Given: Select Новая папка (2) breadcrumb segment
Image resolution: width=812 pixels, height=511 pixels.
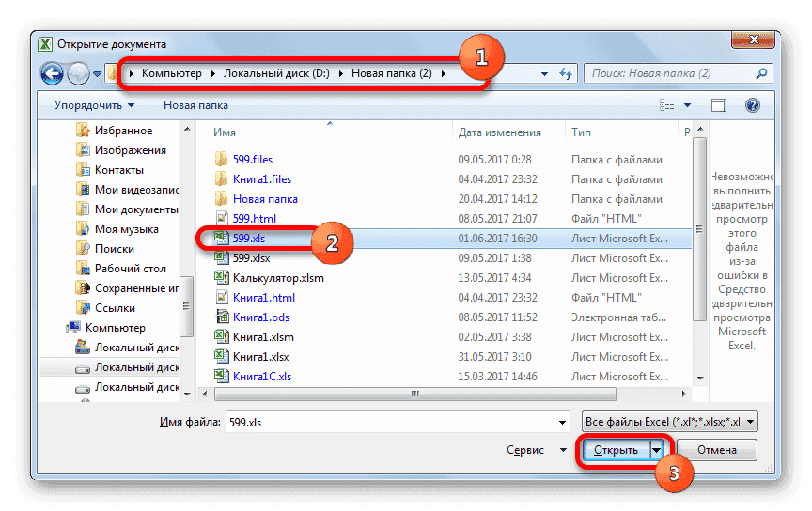Looking at the screenshot, I should (x=392, y=73).
